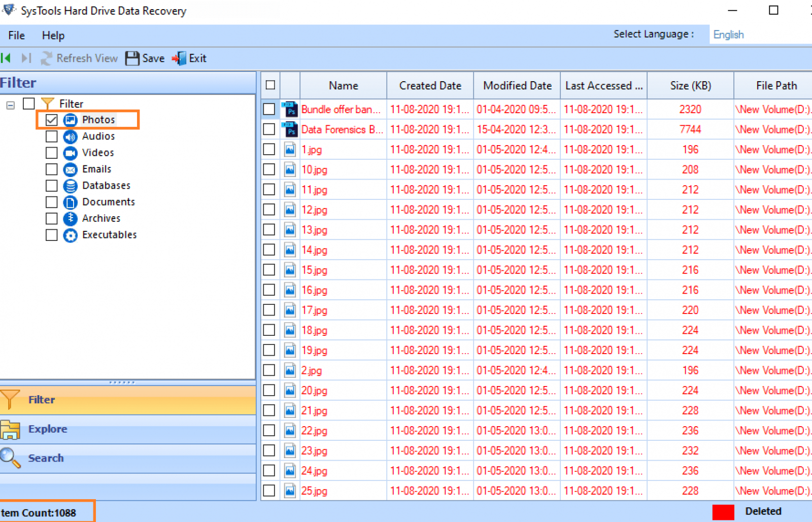The width and height of the screenshot is (812, 522).
Task: Enable the Audios filter checkbox
Action: tap(51, 136)
